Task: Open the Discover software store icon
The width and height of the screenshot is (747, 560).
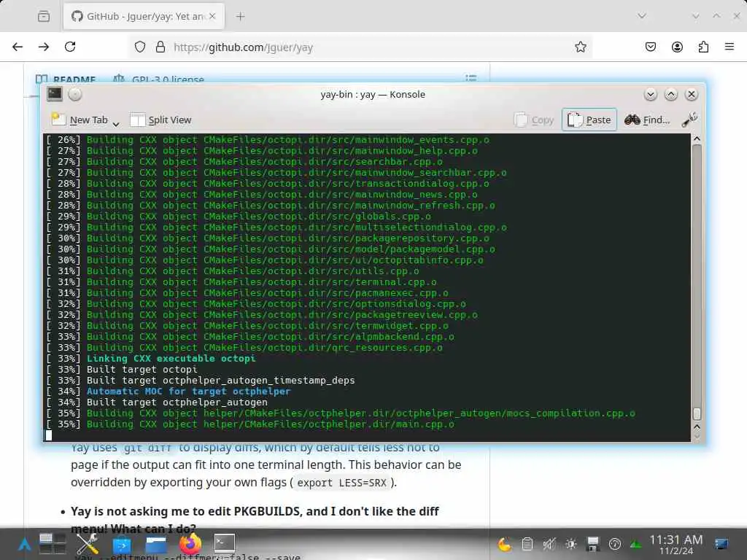Action: (122, 544)
